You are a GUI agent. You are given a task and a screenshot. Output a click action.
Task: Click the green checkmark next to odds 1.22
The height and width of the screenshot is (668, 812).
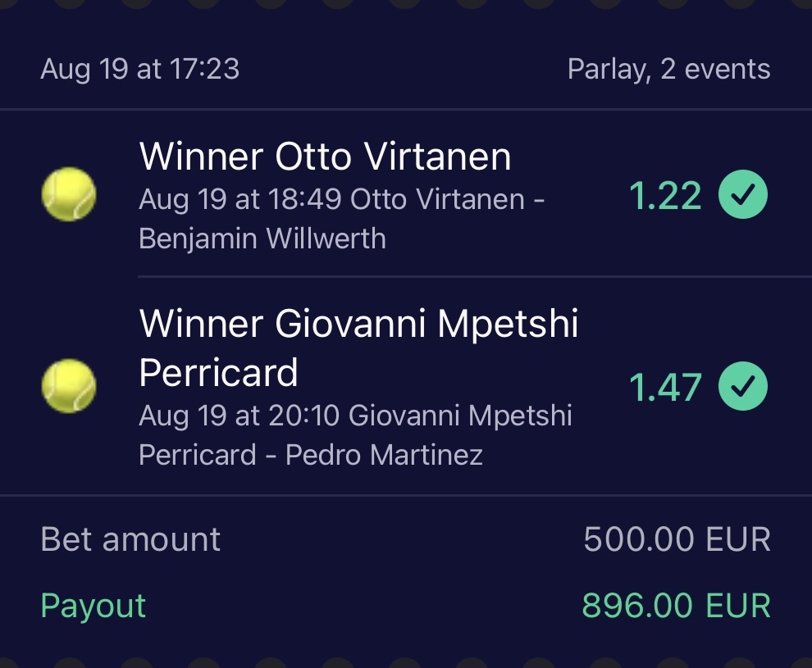point(743,195)
